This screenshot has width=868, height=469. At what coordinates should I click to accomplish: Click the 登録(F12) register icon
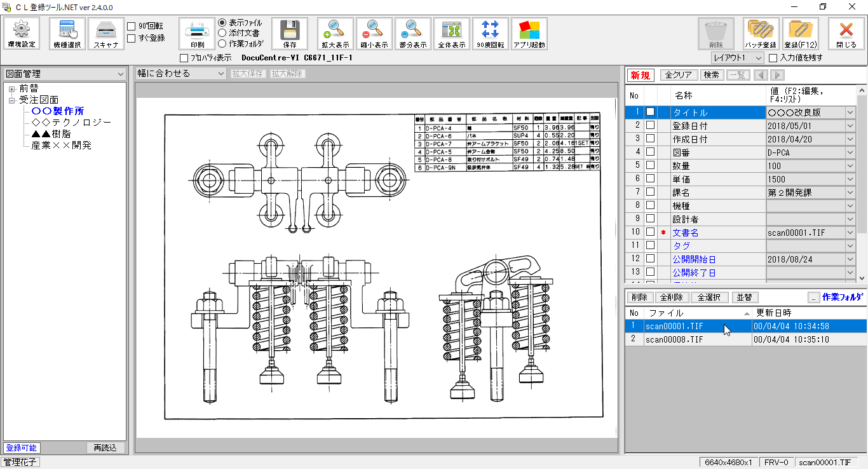[801, 34]
